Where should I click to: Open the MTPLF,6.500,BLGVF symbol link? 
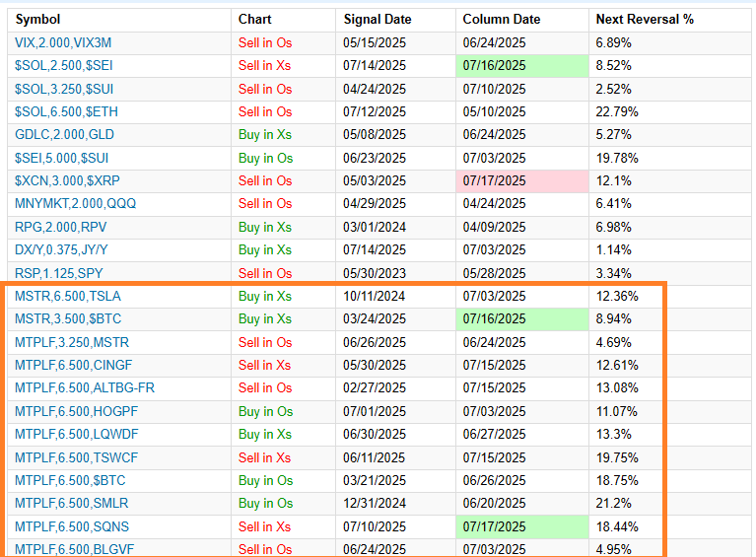point(74,549)
